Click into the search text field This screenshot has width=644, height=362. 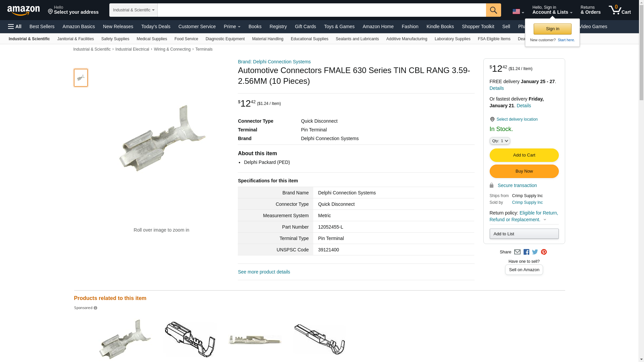pos(321,10)
